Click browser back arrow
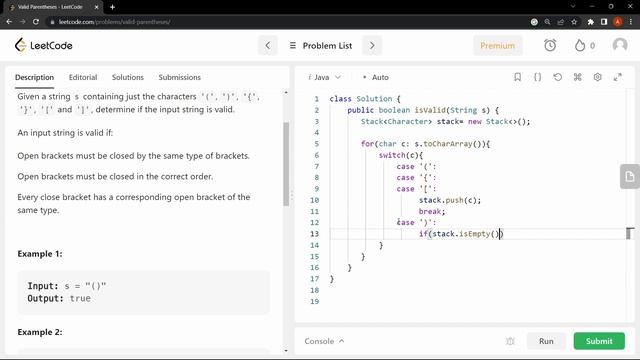This screenshot has width=640, height=360. [9, 22]
